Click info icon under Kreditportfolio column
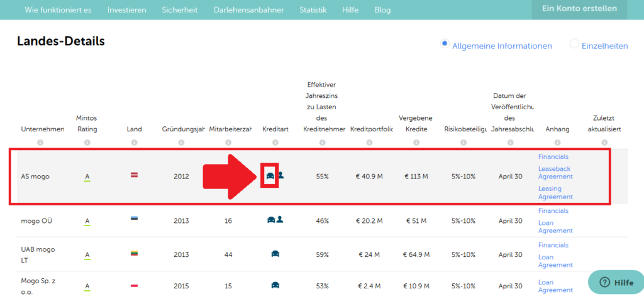644x299 pixels. (369, 143)
